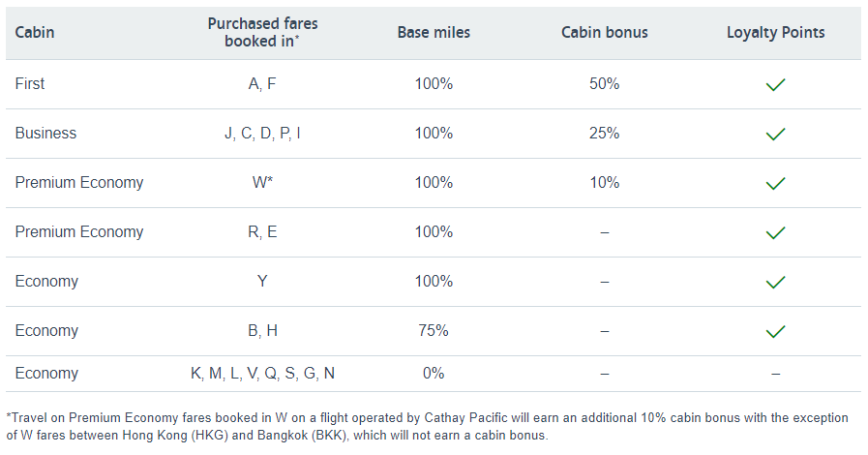868x455 pixels.
Task: Select the 75% base miles cell
Action: tap(434, 330)
